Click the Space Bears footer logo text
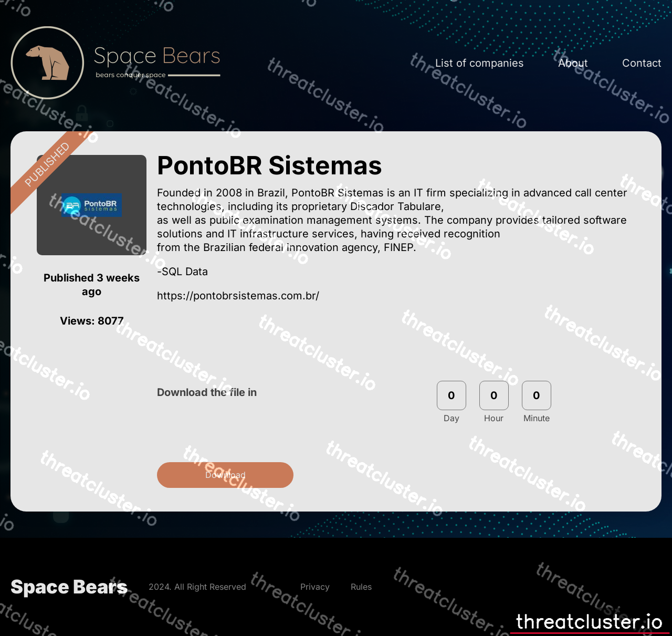 pyautogui.click(x=69, y=587)
